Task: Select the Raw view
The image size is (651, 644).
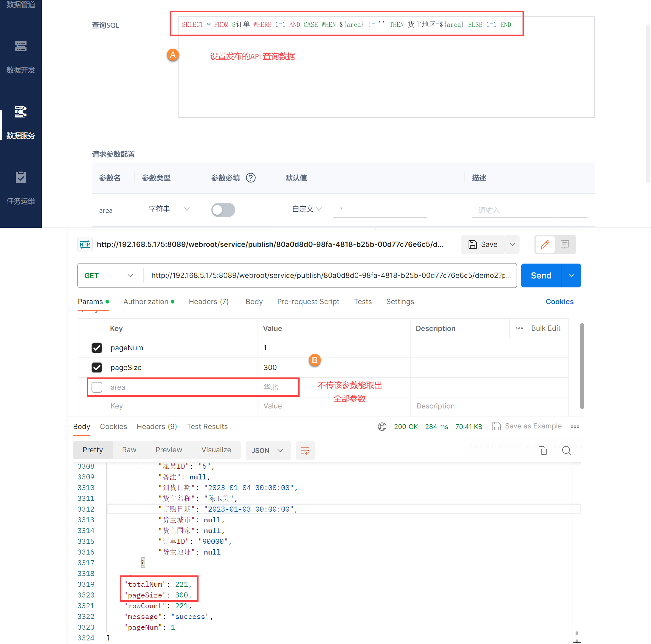Action: tap(129, 450)
